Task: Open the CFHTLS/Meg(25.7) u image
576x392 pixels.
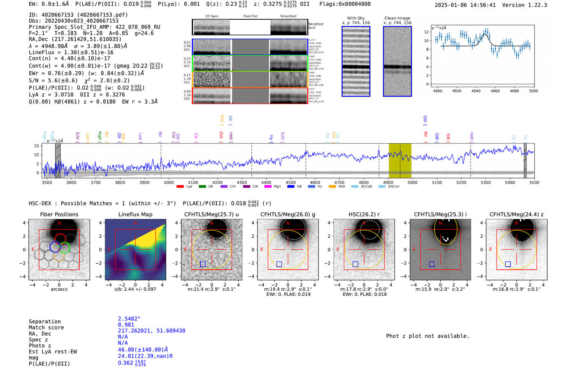Action: tap(211, 249)
